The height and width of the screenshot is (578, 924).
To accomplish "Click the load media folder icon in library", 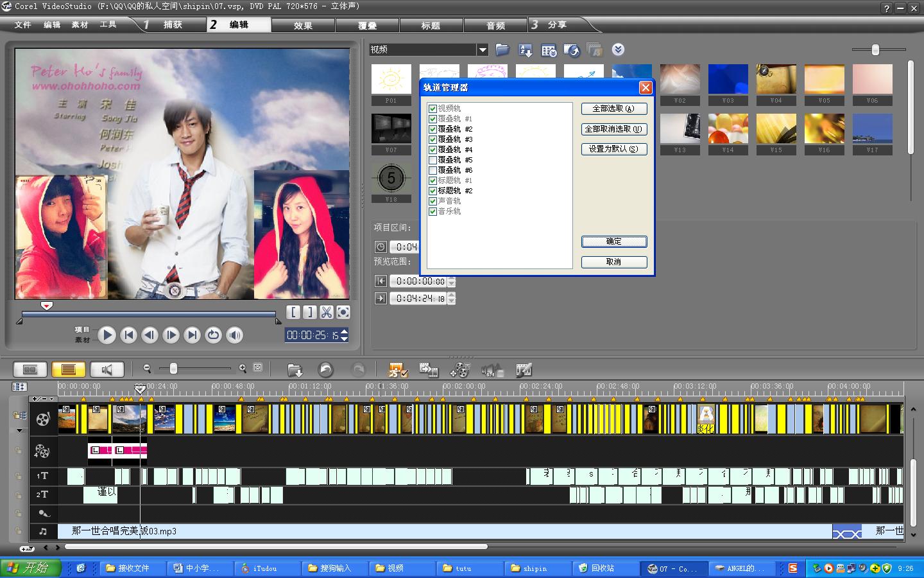I will pos(502,49).
